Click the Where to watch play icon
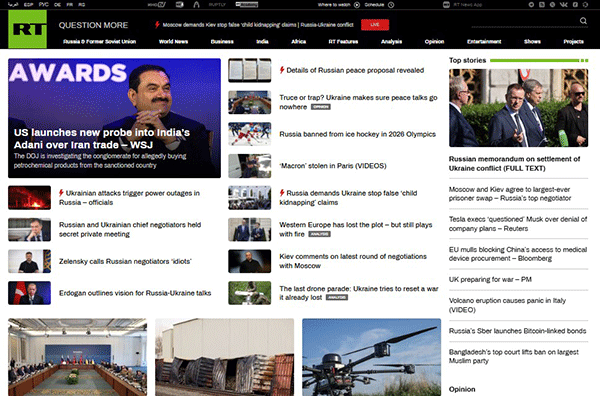The width and height of the screenshot is (600, 396). click(x=357, y=5)
